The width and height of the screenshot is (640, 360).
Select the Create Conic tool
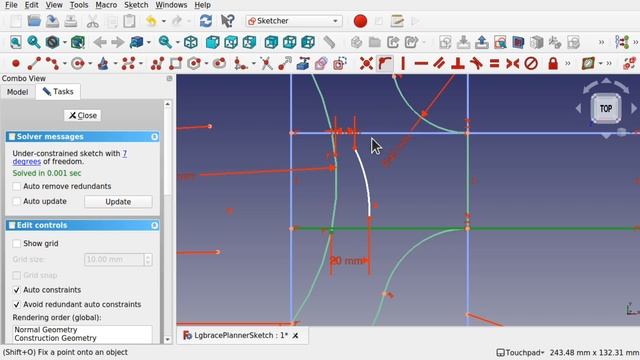pos(103,63)
